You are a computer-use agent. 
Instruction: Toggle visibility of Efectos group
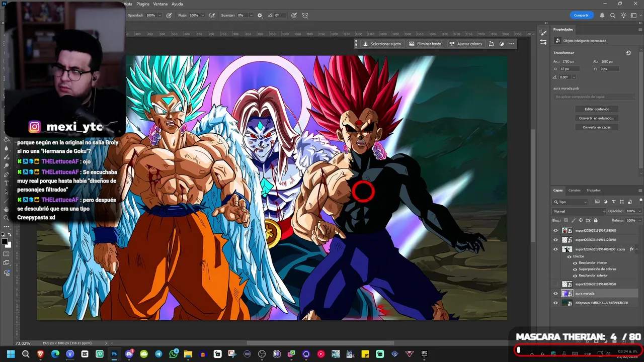pyautogui.click(x=569, y=256)
